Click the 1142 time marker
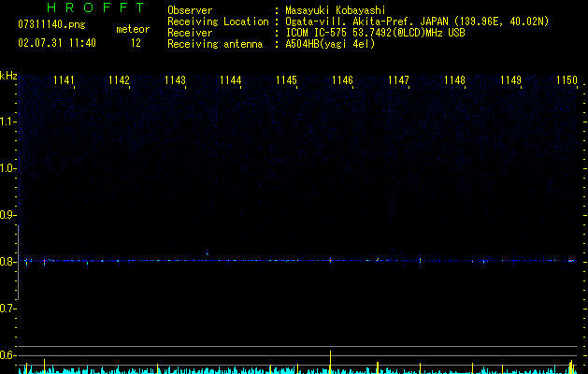Image resolution: width=588 pixels, height=374 pixels. point(119,80)
